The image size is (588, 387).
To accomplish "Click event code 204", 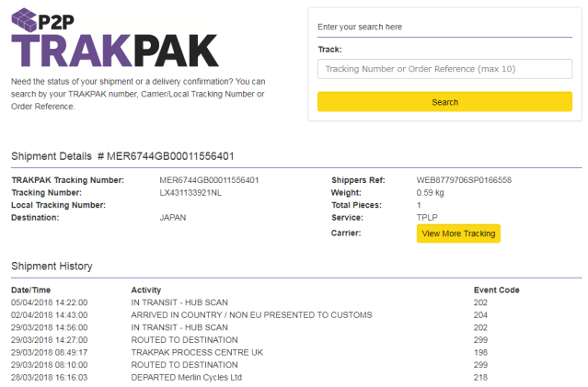I will coord(480,315).
